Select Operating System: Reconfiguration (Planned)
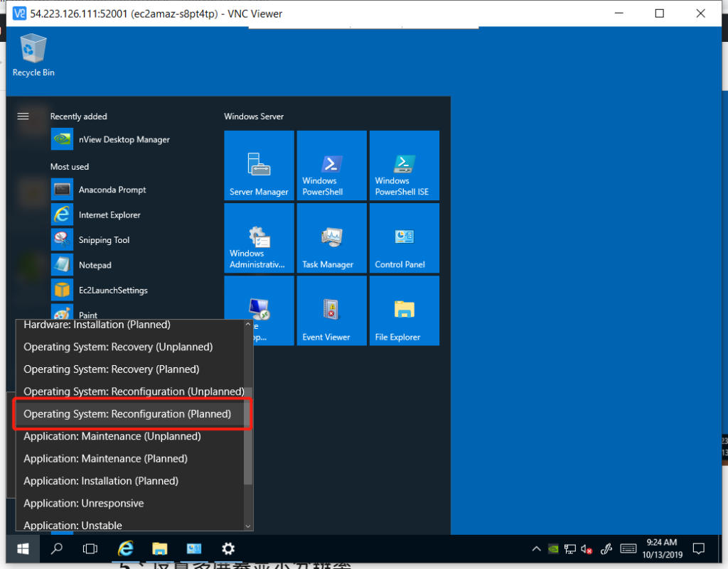 tap(127, 414)
